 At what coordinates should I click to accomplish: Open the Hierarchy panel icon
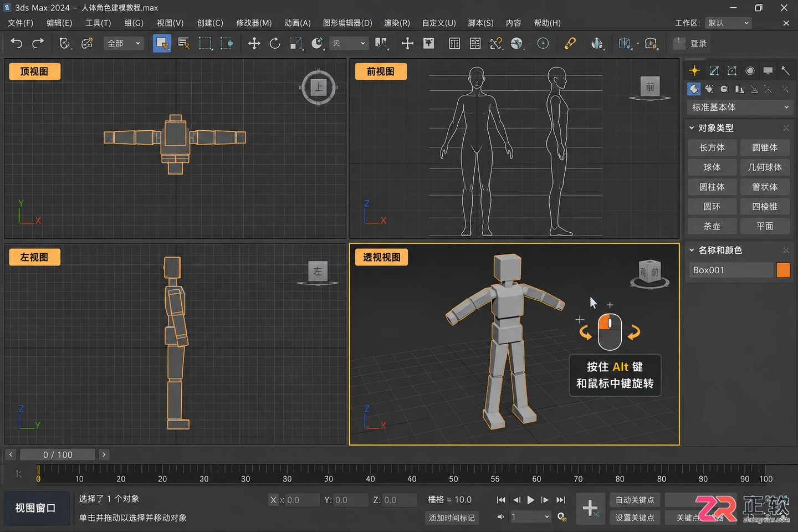(x=732, y=70)
